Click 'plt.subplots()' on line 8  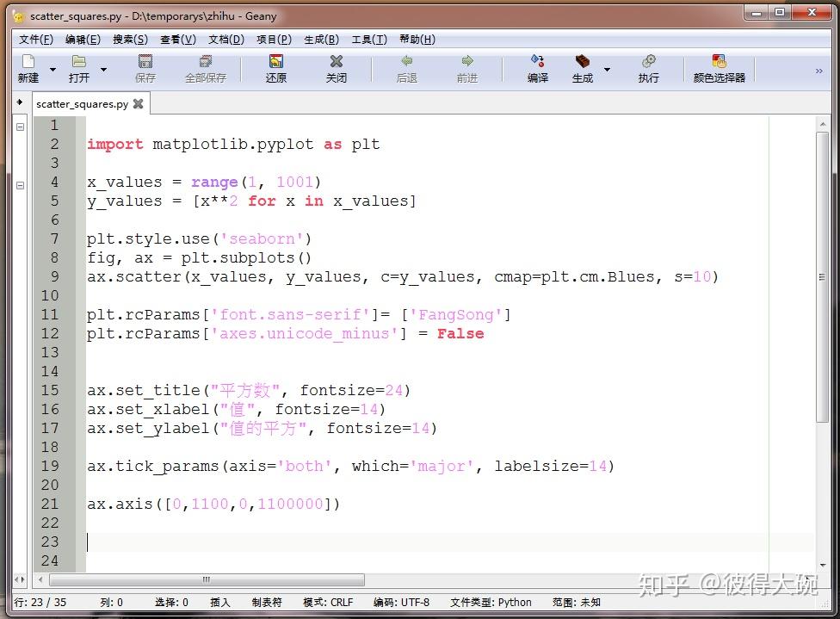pyautogui.click(x=246, y=258)
